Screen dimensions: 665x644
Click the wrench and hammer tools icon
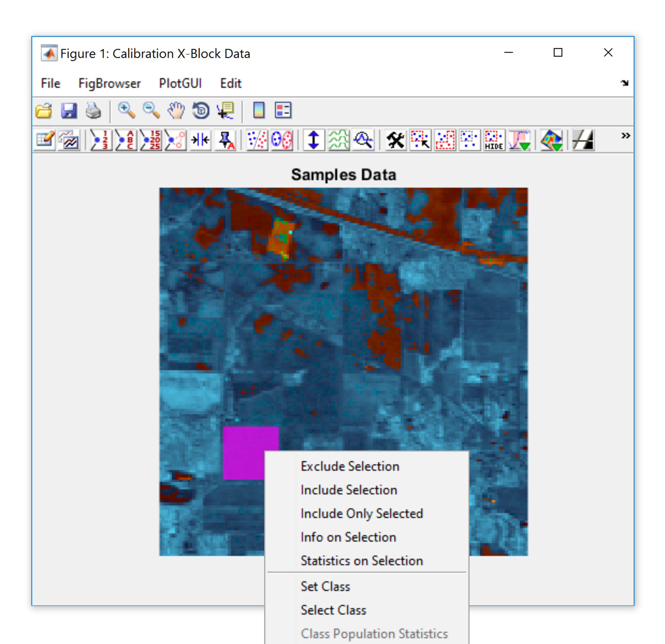point(396,140)
